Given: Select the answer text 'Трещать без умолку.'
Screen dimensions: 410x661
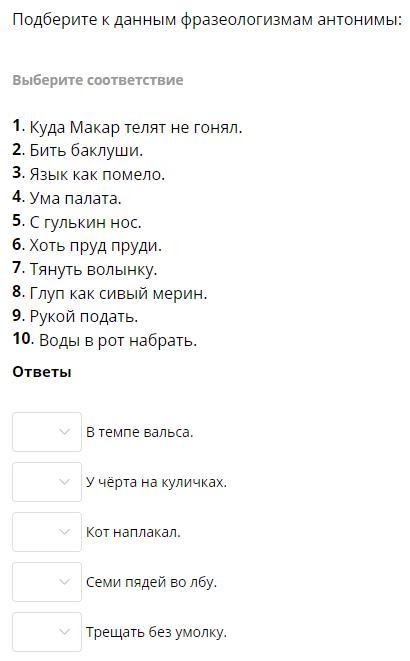Looking at the screenshot, I should tap(156, 632).
